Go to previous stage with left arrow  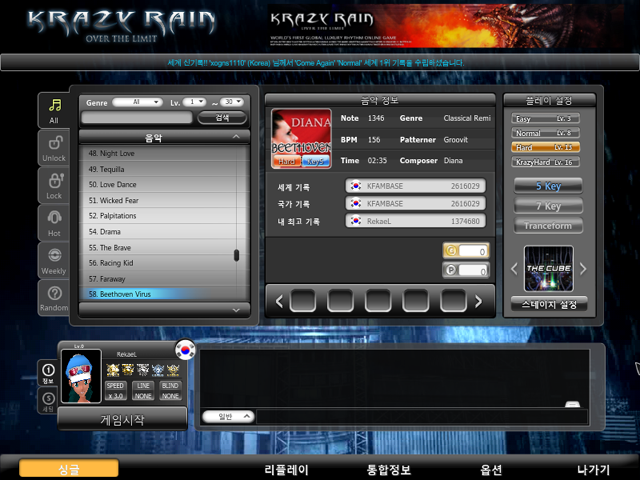[x=514, y=269]
